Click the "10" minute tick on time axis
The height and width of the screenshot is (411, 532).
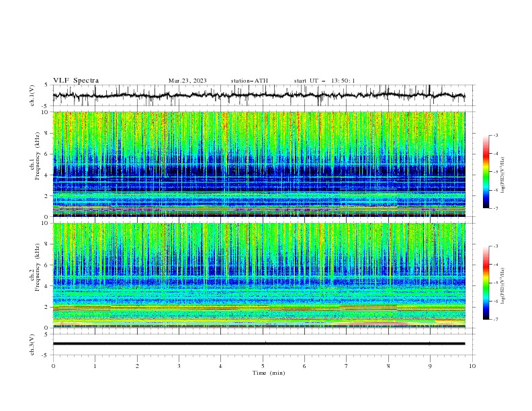click(472, 366)
